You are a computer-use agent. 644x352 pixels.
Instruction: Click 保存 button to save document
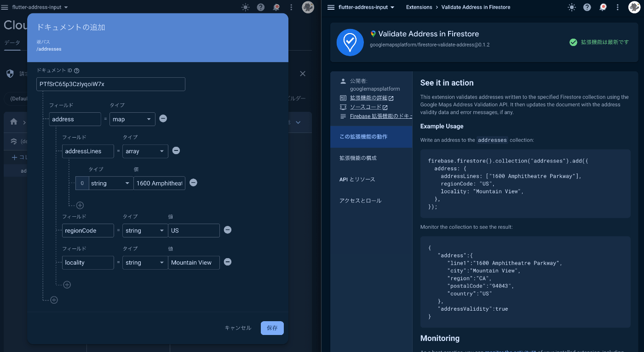(x=272, y=328)
